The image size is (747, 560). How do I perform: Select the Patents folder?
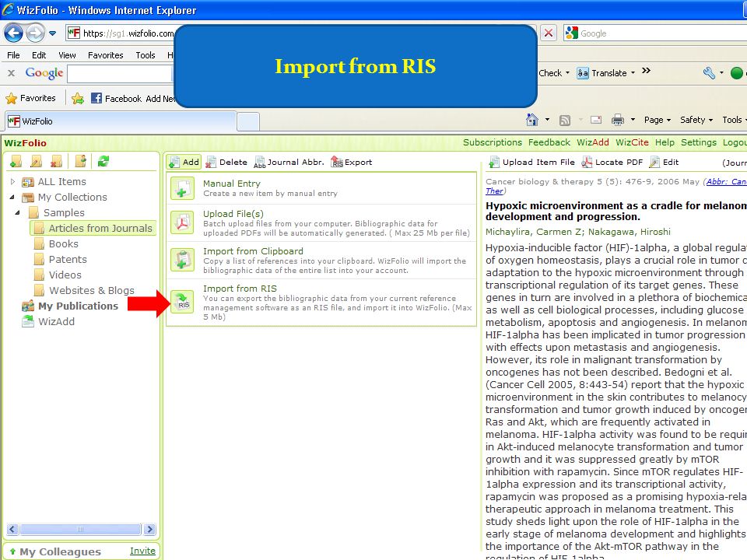tap(68, 259)
